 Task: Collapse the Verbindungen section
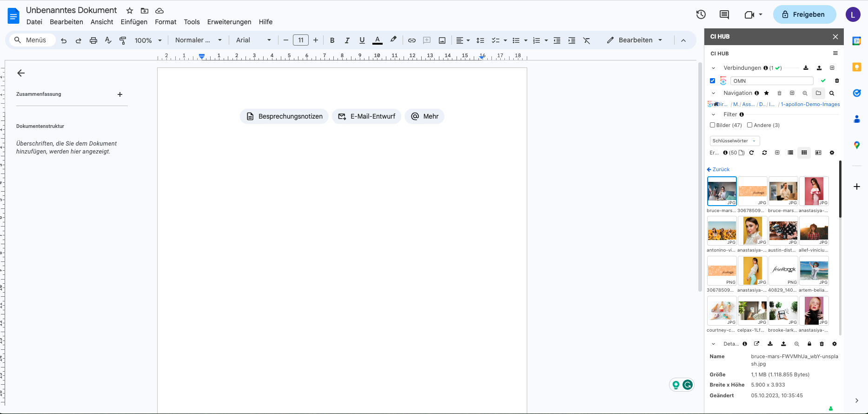pos(714,68)
